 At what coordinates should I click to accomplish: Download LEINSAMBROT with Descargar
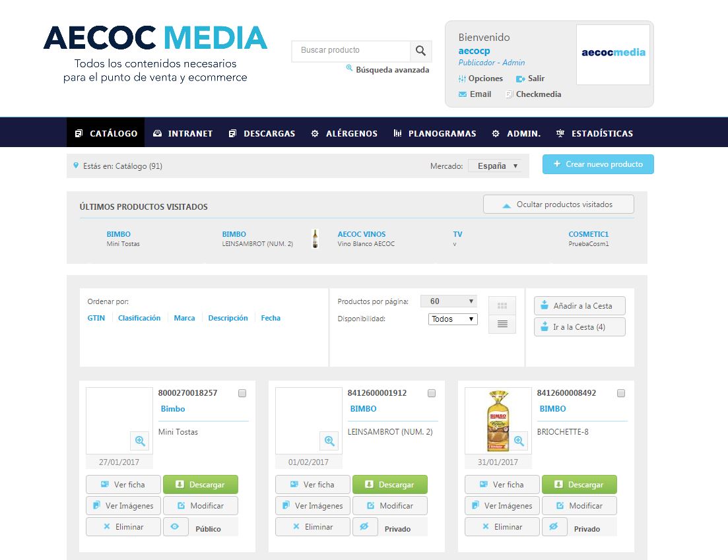pyautogui.click(x=390, y=484)
